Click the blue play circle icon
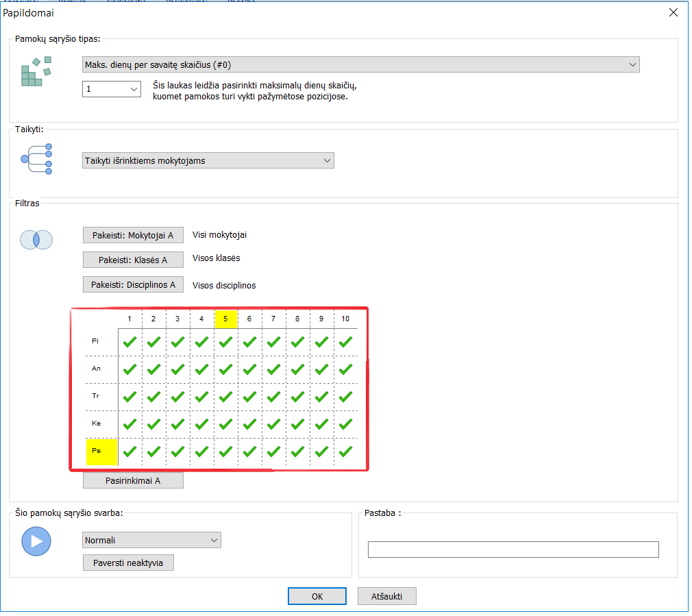Viewport: 692px width, 616px height. pos(36,541)
